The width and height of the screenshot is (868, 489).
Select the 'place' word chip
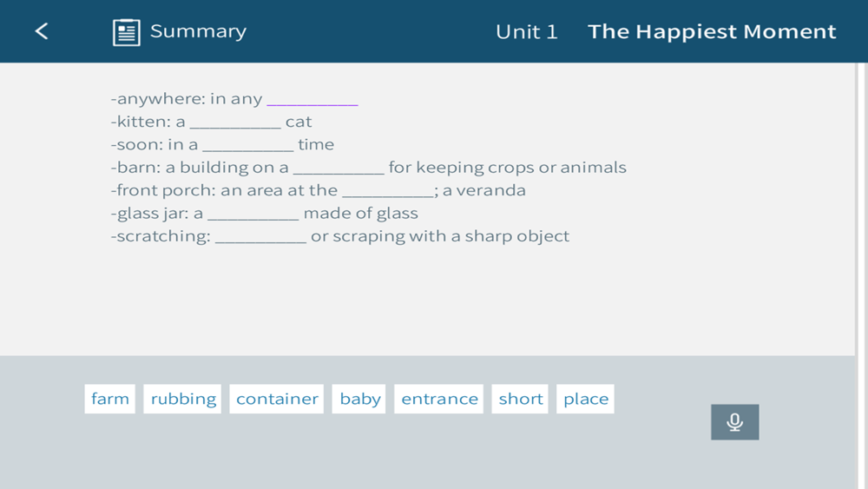(x=586, y=399)
